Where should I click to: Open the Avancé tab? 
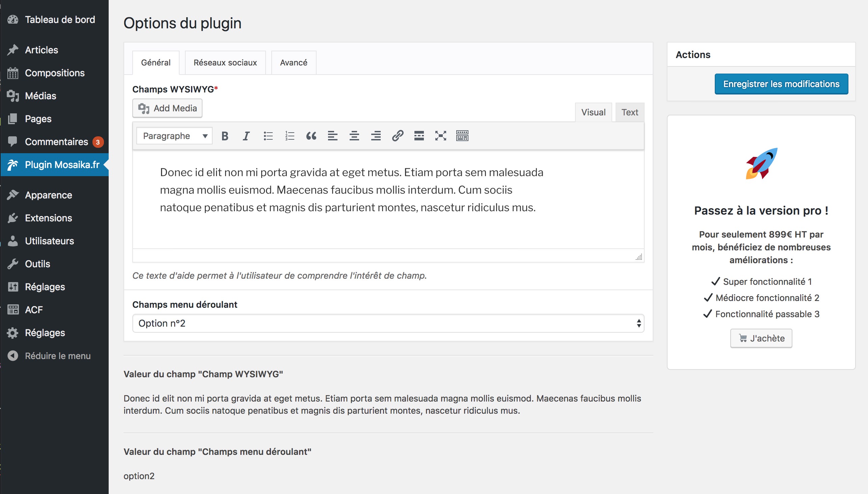click(x=294, y=63)
